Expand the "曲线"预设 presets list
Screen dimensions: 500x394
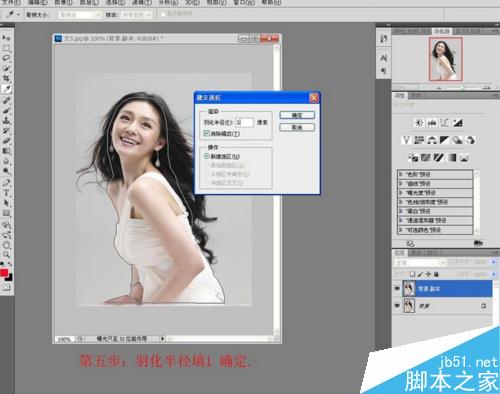click(x=401, y=183)
